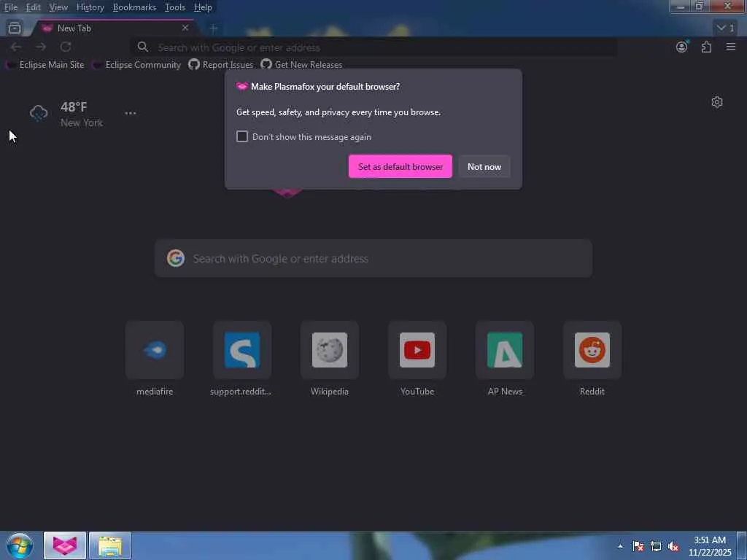
Task: Go back with the back arrow
Action: coord(16,47)
